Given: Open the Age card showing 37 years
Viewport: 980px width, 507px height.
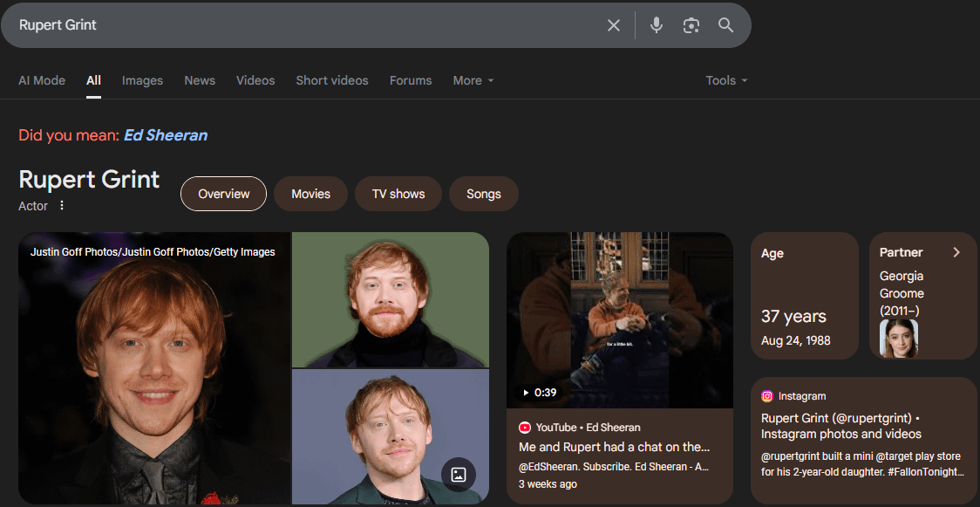Looking at the screenshot, I should pyautogui.click(x=805, y=296).
